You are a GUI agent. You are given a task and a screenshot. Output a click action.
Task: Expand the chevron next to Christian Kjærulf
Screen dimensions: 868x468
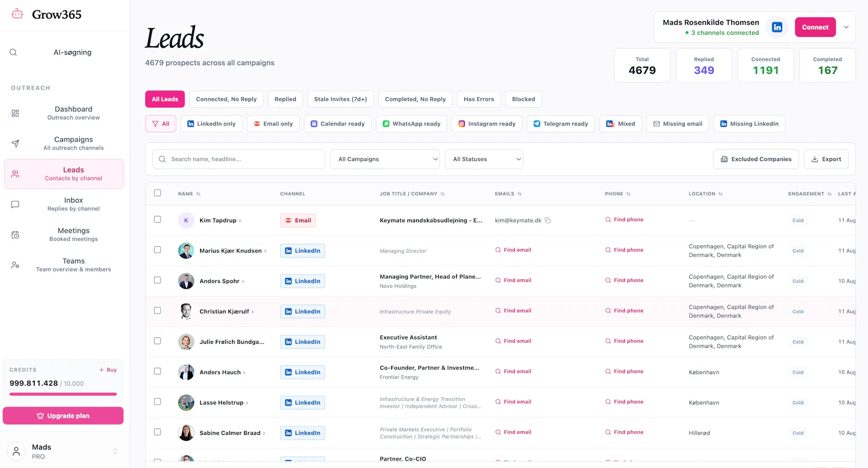(253, 312)
